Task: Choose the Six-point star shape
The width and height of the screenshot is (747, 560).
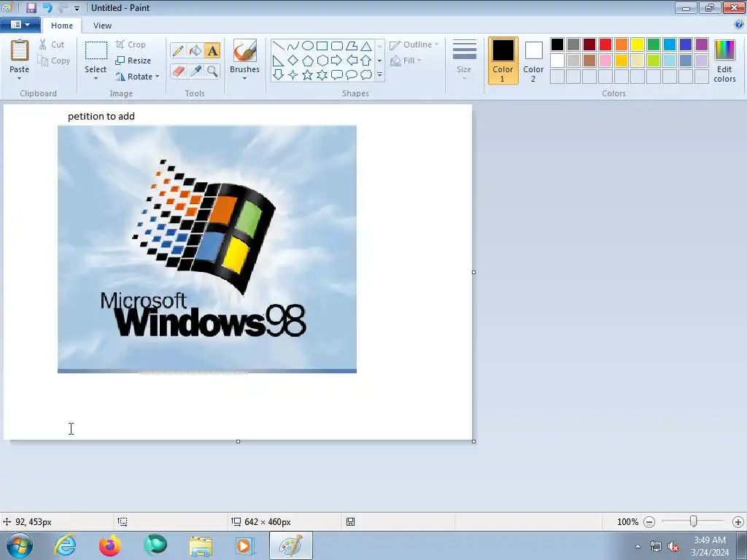Action: (x=322, y=75)
